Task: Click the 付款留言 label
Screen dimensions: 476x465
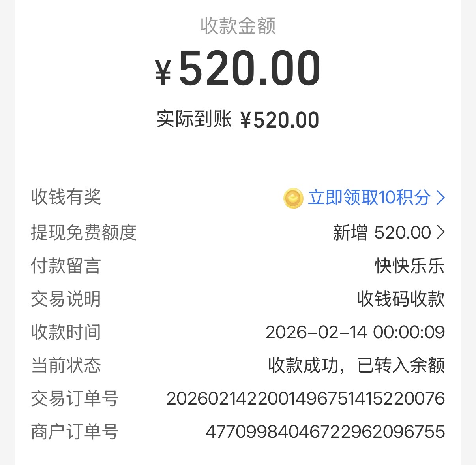Action: 66,265
